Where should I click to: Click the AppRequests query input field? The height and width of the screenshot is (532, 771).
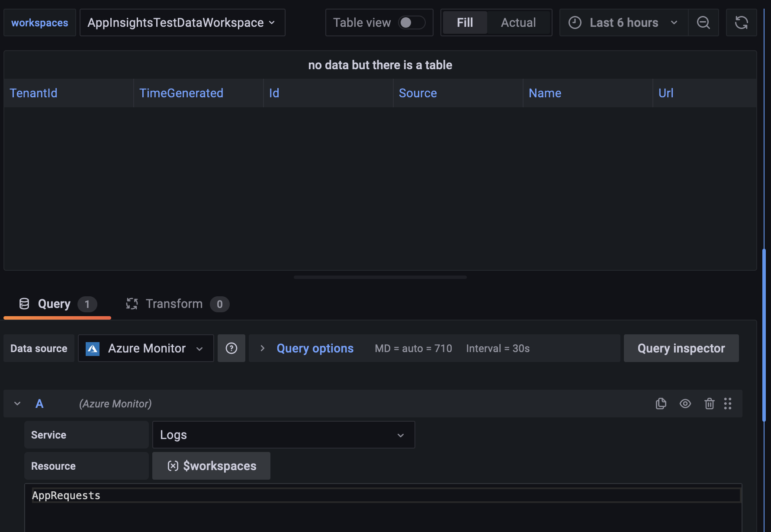(260, 495)
